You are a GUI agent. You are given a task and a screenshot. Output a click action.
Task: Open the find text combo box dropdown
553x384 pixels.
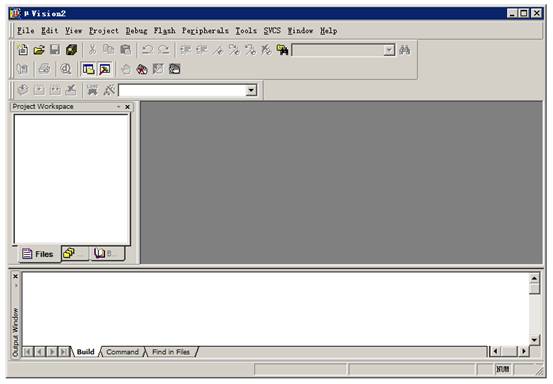pos(389,50)
